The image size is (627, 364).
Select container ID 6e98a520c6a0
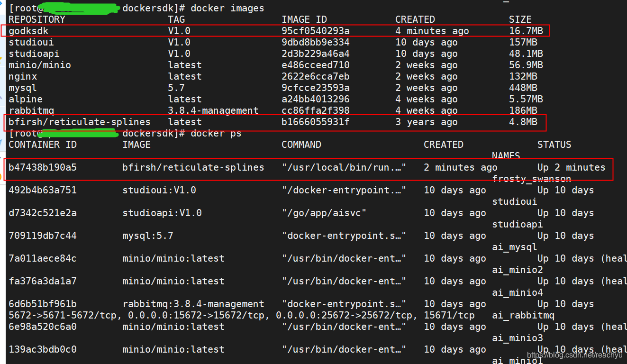pyautogui.click(x=43, y=327)
